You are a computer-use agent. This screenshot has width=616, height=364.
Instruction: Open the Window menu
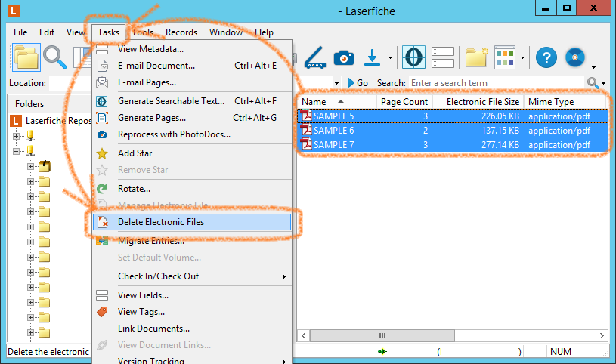(x=225, y=32)
